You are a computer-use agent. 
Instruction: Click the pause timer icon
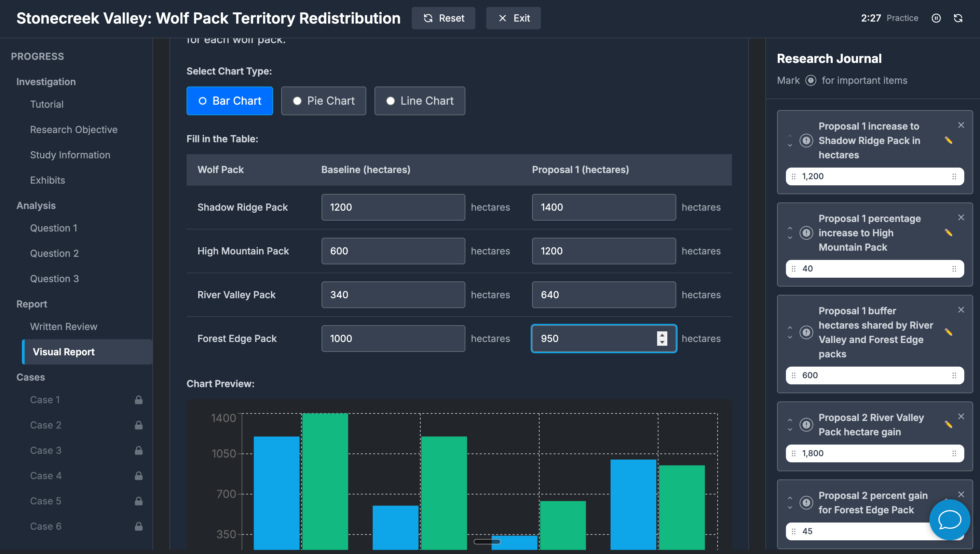coord(936,18)
